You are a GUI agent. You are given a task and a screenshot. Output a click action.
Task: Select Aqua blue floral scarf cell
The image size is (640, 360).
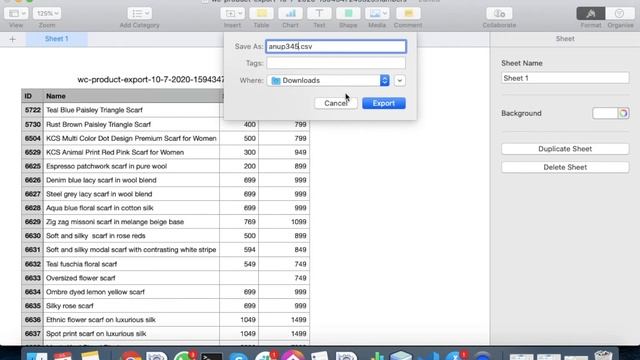[131, 208]
